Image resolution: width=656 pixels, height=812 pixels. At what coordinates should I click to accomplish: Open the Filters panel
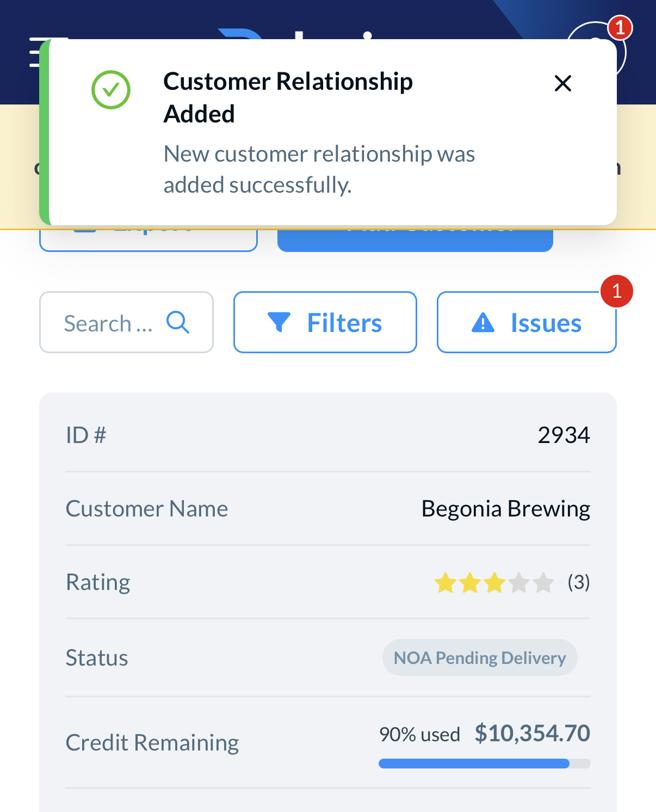point(325,322)
